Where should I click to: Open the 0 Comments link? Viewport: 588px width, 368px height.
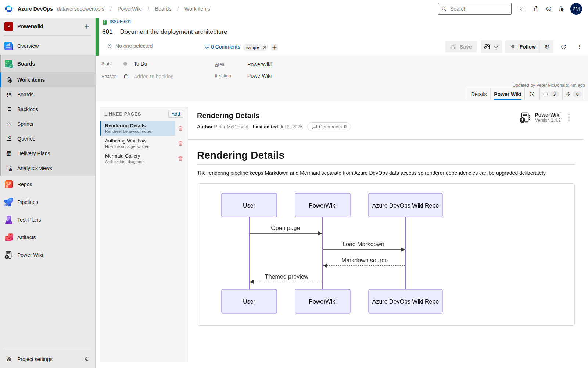222,47
